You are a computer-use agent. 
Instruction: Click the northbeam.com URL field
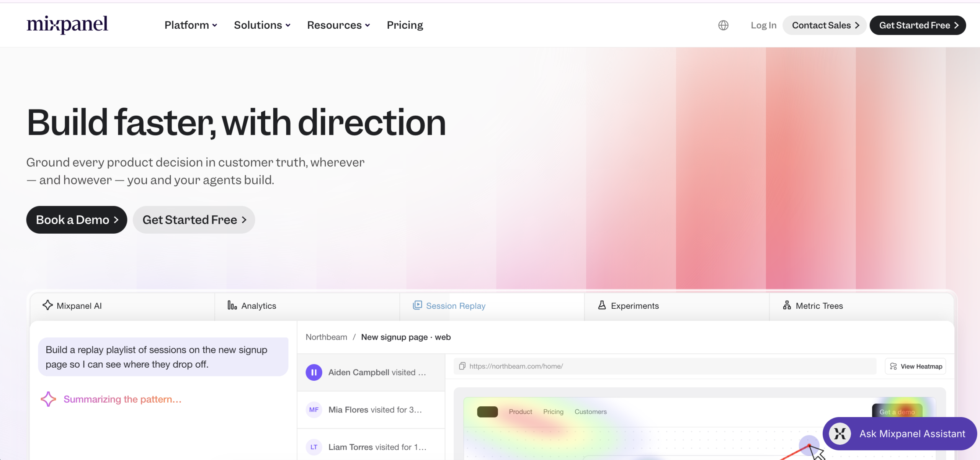665,366
